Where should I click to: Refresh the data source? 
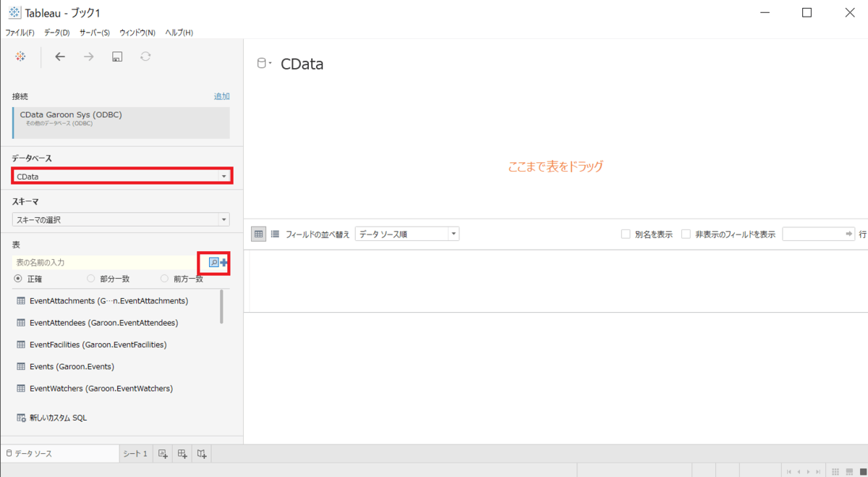[x=145, y=56]
